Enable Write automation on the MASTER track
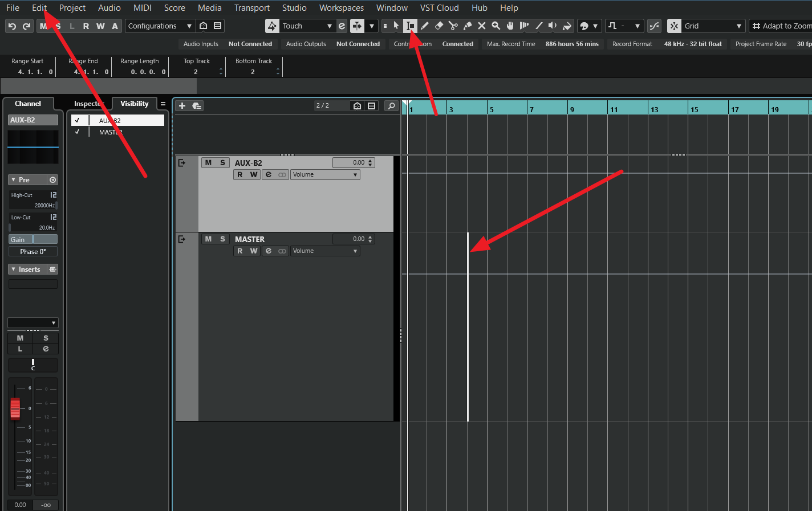This screenshot has width=812, height=511. [x=254, y=251]
